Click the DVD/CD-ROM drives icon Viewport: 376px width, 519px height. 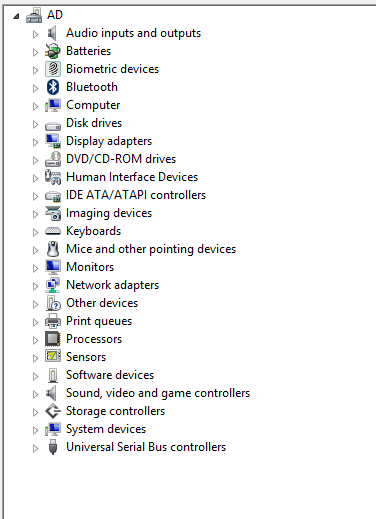[x=53, y=159]
